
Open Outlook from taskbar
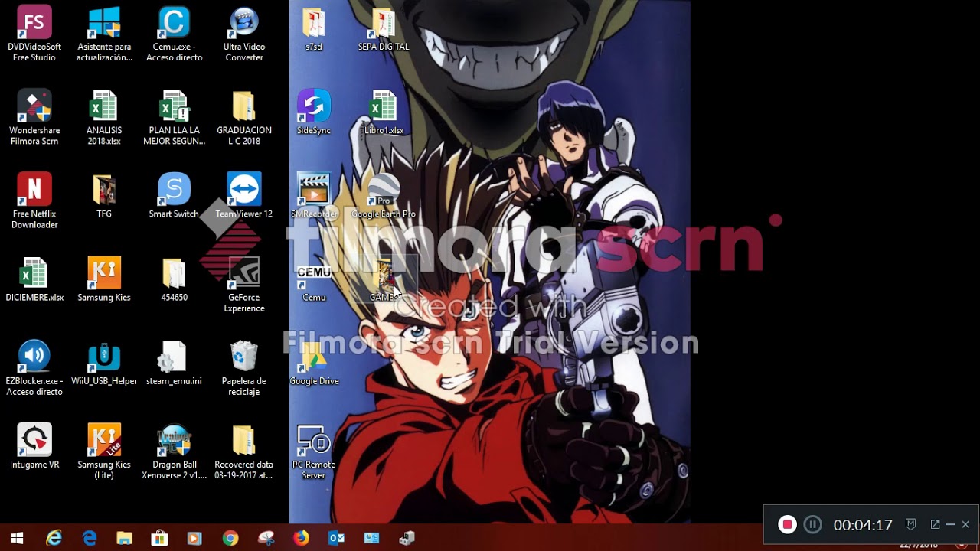(336, 538)
